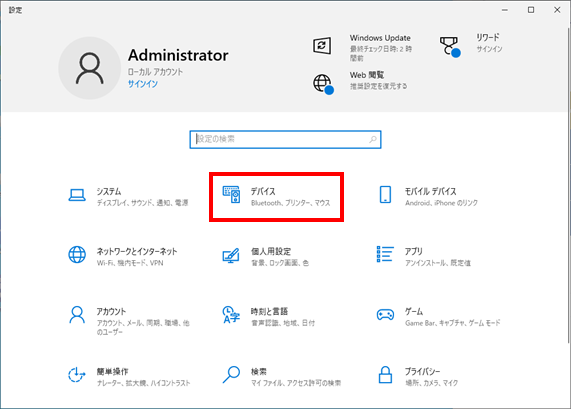Open the 時刻と言語 icon
Screen dimensions: 571x409
click(x=231, y=315)
